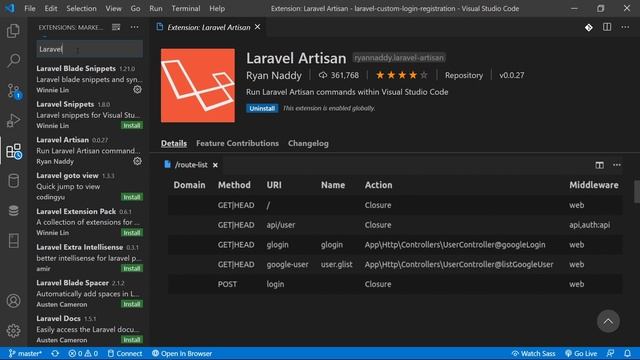640x360 pixels.
Task: Click the google-user URI cell
Action: [287, 264]
